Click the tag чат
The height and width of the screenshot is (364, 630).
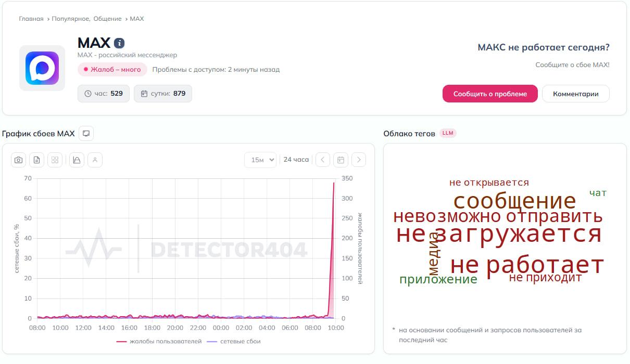click(x=598, y=193)
